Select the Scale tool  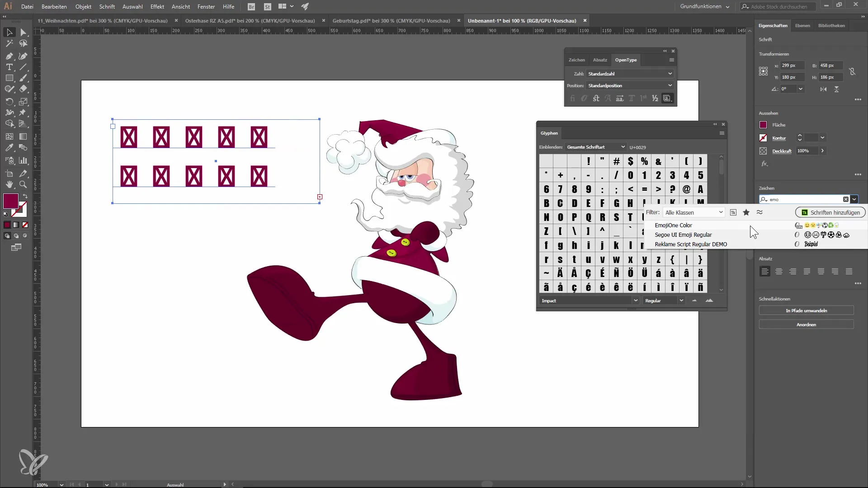point(24,102)
